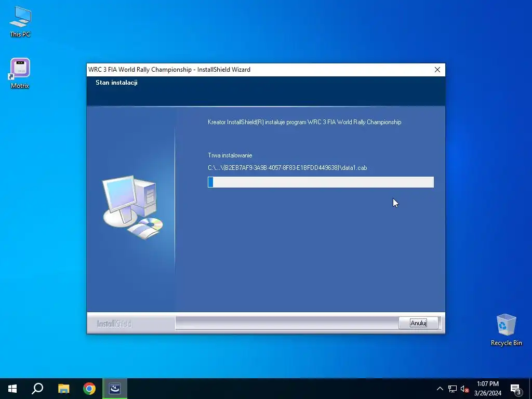Click the 'Stan instalacji' heading
This screenshot has height=399, width=532.
click(116, 83)
